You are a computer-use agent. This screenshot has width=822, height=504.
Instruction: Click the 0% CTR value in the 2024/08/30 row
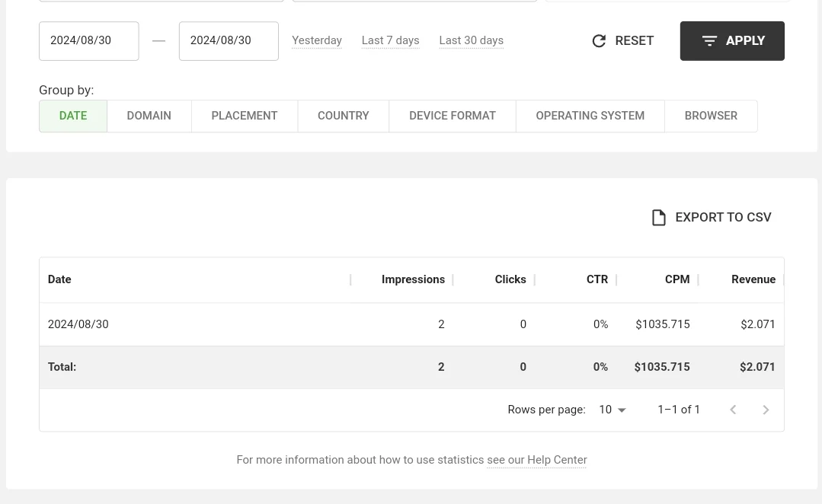point(601,324)
